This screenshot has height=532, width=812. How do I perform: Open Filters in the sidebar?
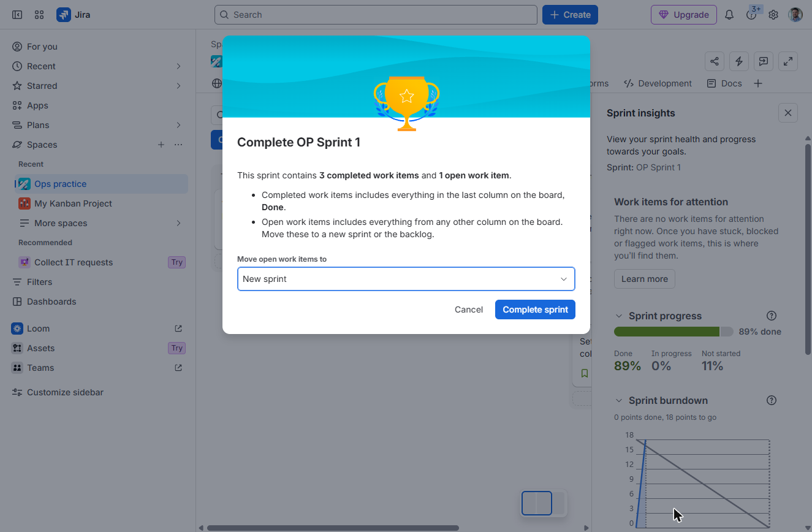[x=100, y=282]
